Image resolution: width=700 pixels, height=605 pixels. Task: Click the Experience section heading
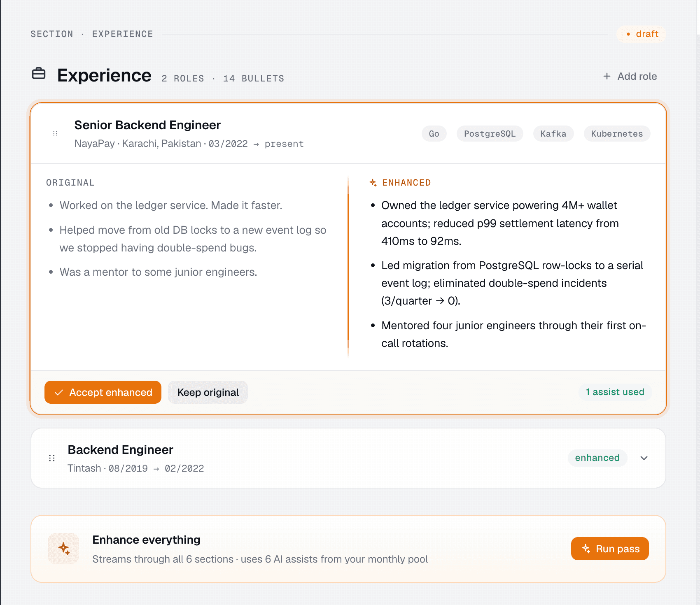pos(104,75)
